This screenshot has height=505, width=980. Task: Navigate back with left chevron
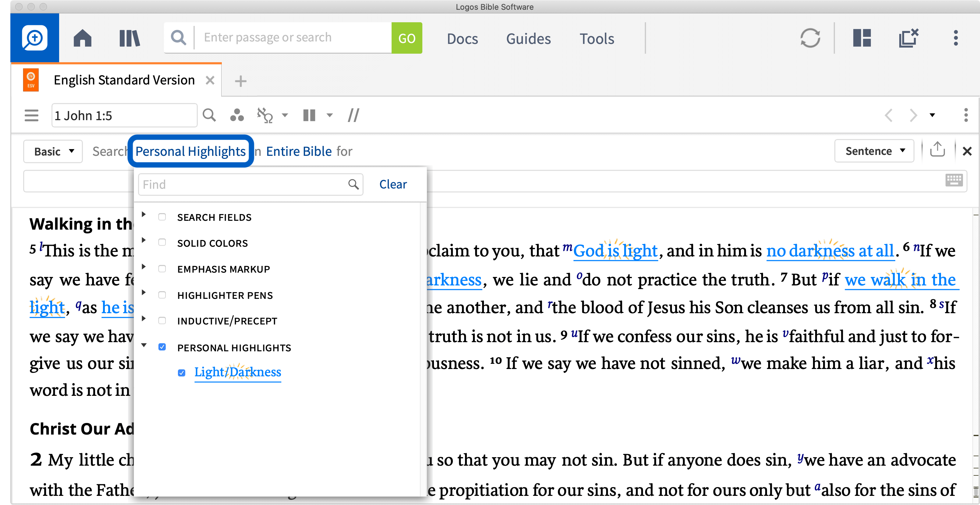pos(888,115)
